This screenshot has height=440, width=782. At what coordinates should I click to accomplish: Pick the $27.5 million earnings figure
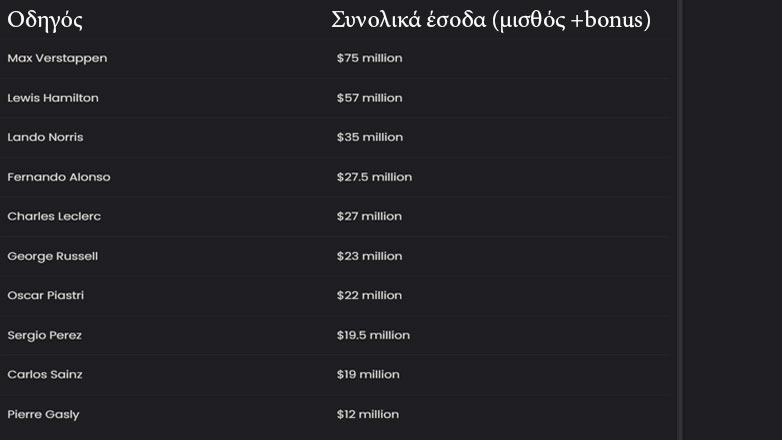374,177
